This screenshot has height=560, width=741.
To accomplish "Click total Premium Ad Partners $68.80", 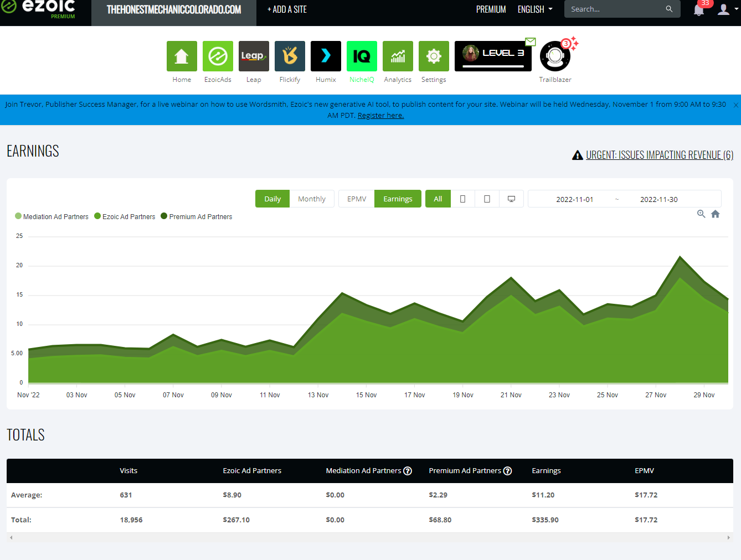I will point(440,520).
